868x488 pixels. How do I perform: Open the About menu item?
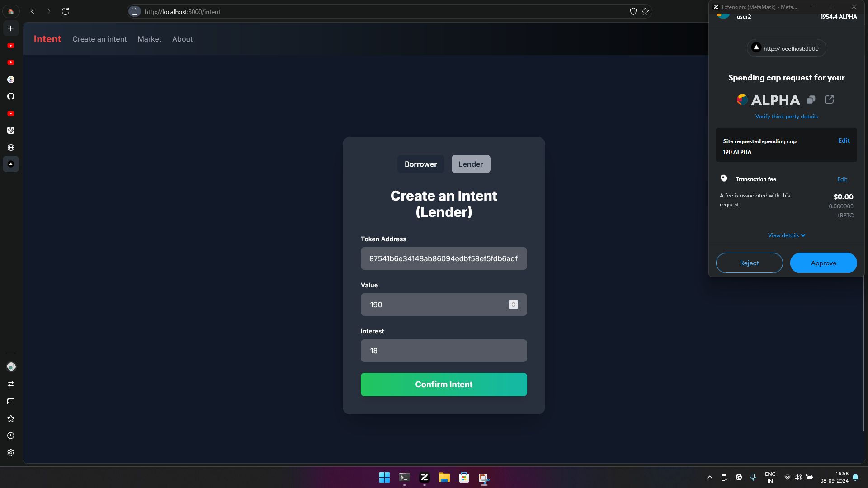coord(182,39)
